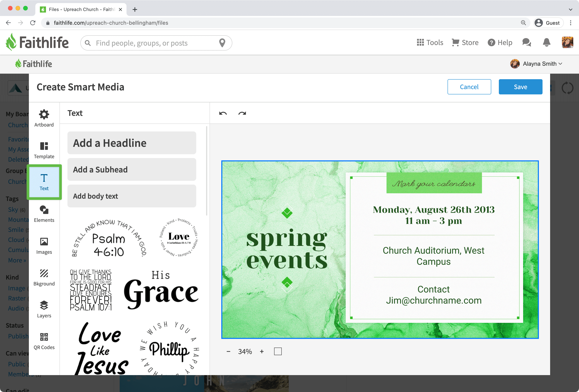Image resolution: width=579 pixels, height=392 pixels.
Task: Open the Layers panel
Action: (x=44, y=309)
